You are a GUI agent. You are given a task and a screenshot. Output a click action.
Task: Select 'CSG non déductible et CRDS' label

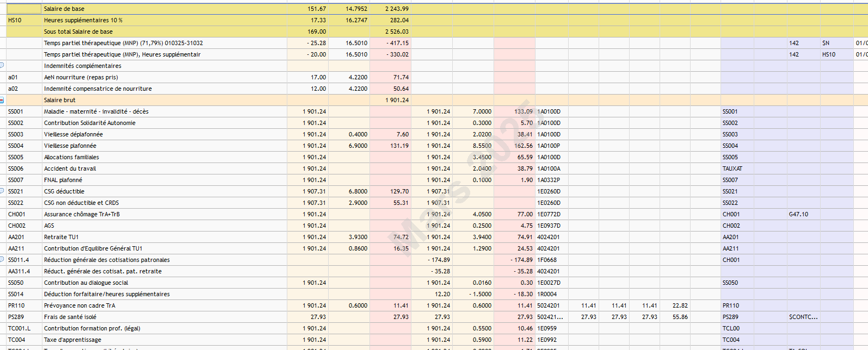[82, 203]
